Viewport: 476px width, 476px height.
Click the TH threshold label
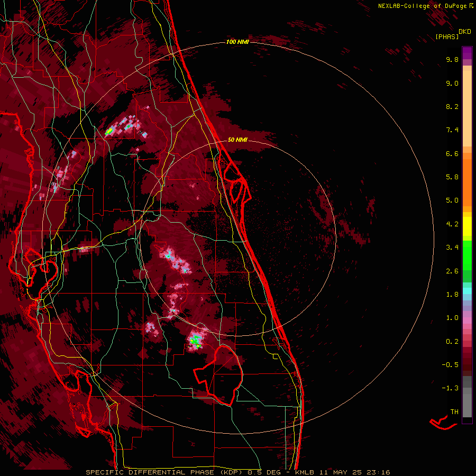coord(454,412)
